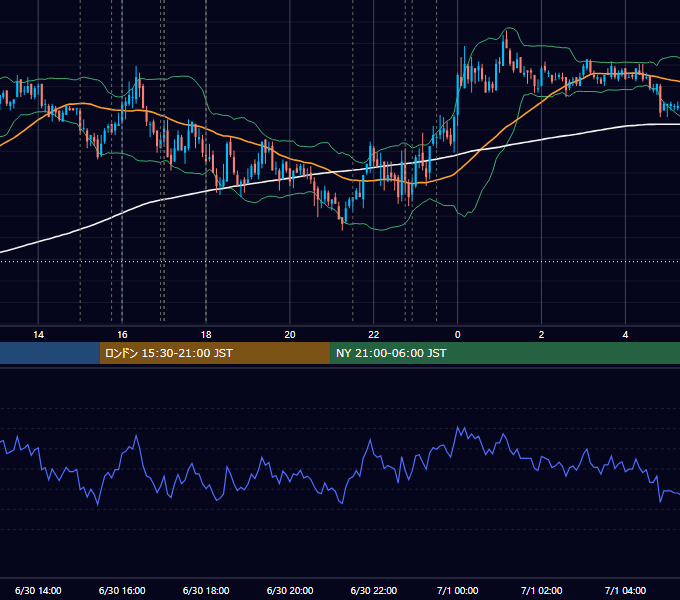Click the 14 hour axis label
Screen dimensions: 680x600
click(x=38, y=335)
